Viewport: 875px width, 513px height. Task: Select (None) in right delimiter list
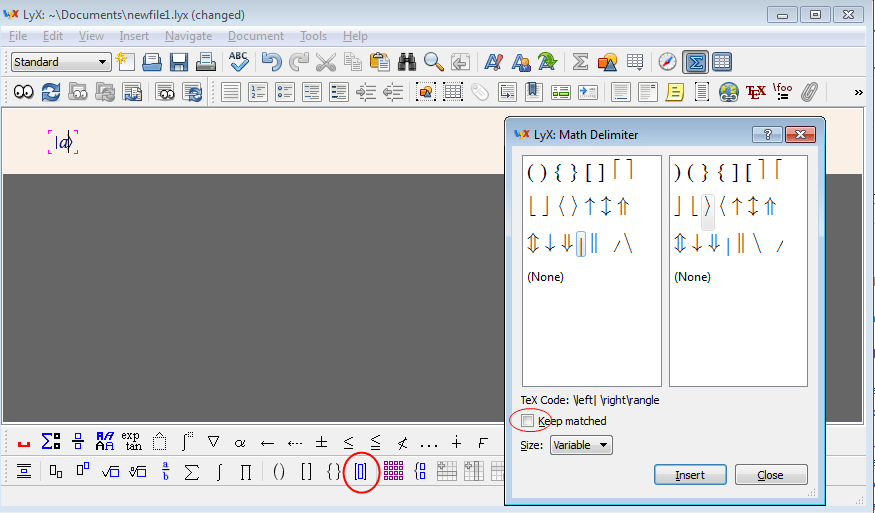click(692, 277)
